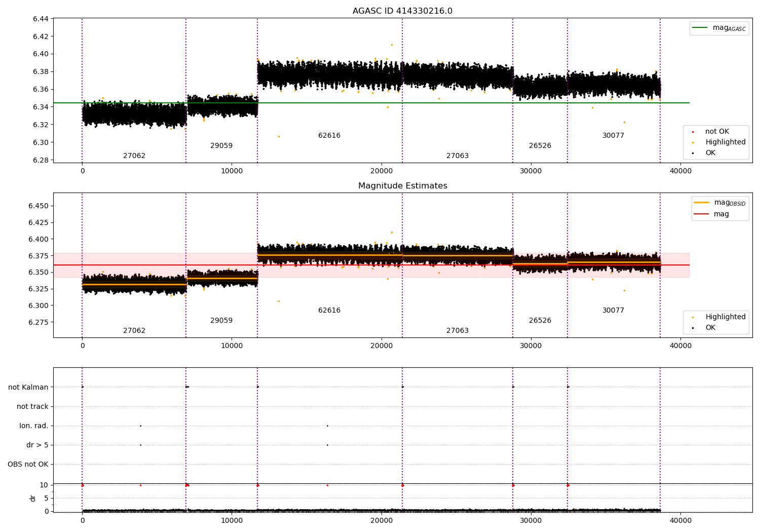Click y-axis tick '6.28'
Image resolution: width=760 pixels, height=532 pixels.
(41, 161)
